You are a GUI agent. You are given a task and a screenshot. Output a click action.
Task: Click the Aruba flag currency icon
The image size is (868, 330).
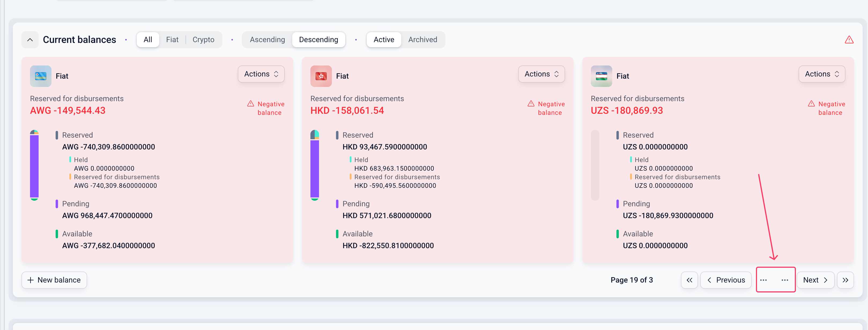[x=40, y=76]
